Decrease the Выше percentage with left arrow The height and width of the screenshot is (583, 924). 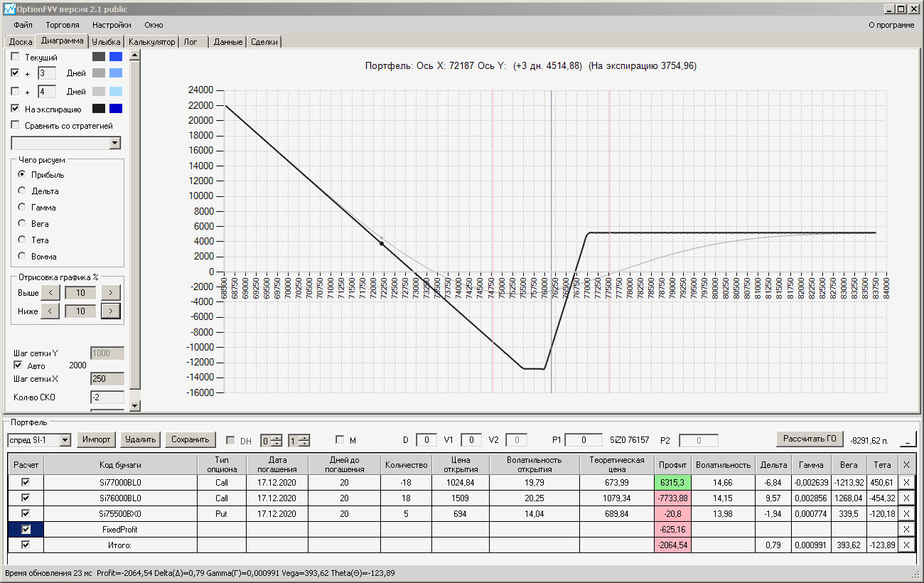(x=50, y=292)
